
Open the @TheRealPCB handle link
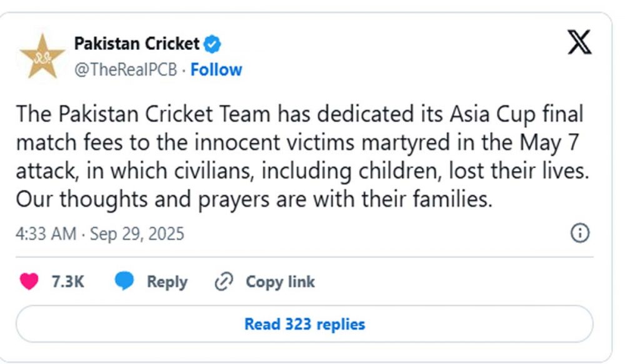click(x=125, y=69)
